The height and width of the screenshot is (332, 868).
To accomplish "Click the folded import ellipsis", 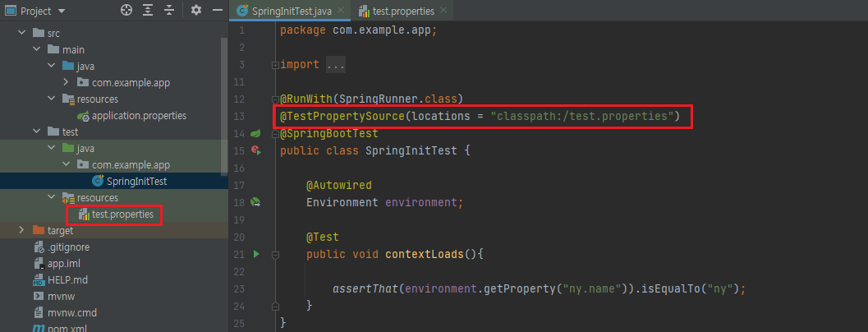I will point(336,65).
